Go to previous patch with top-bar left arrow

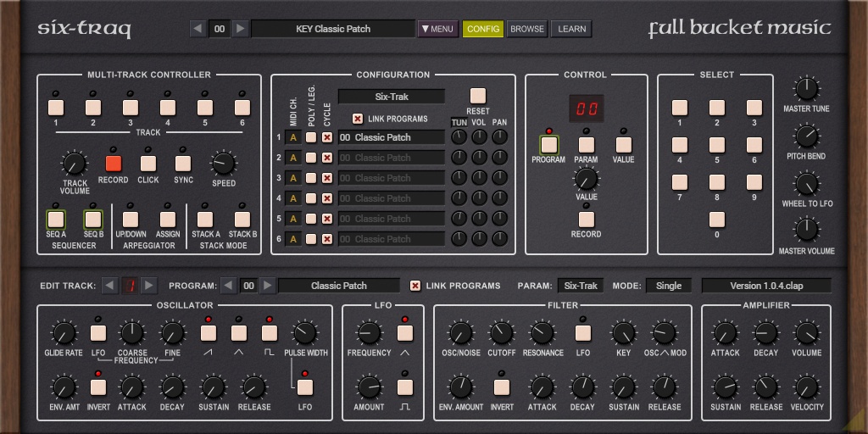tap(198, 29)
